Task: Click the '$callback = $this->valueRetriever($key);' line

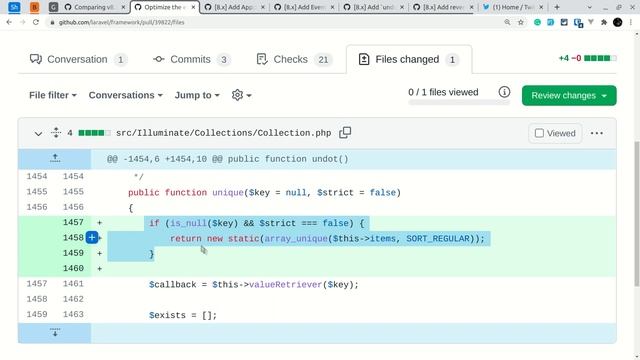Action: click(x=253, y=284)
